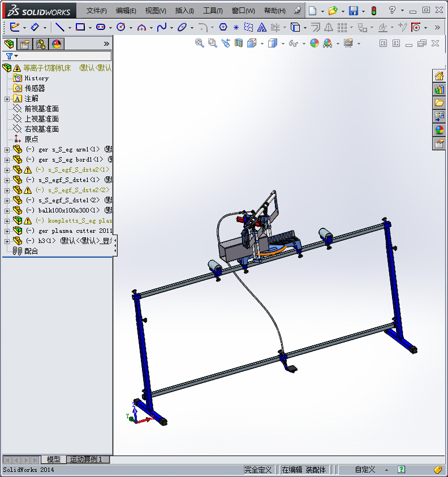Click the Apply Scene icon
The width and height of the screenshot is (448, 477).
(x=328, y=43)
